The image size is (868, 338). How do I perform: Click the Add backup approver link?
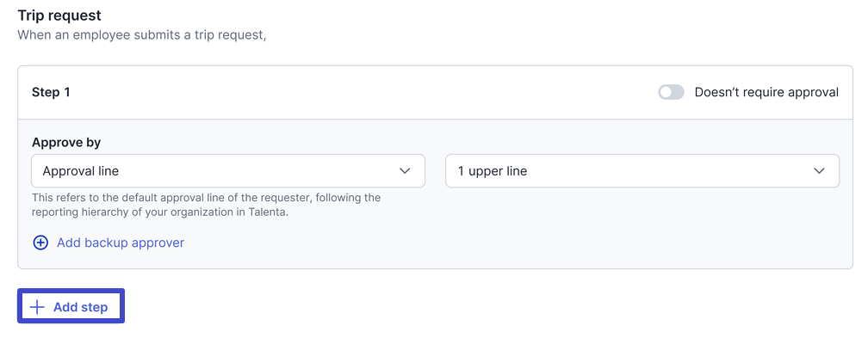[x=121, y=243]
